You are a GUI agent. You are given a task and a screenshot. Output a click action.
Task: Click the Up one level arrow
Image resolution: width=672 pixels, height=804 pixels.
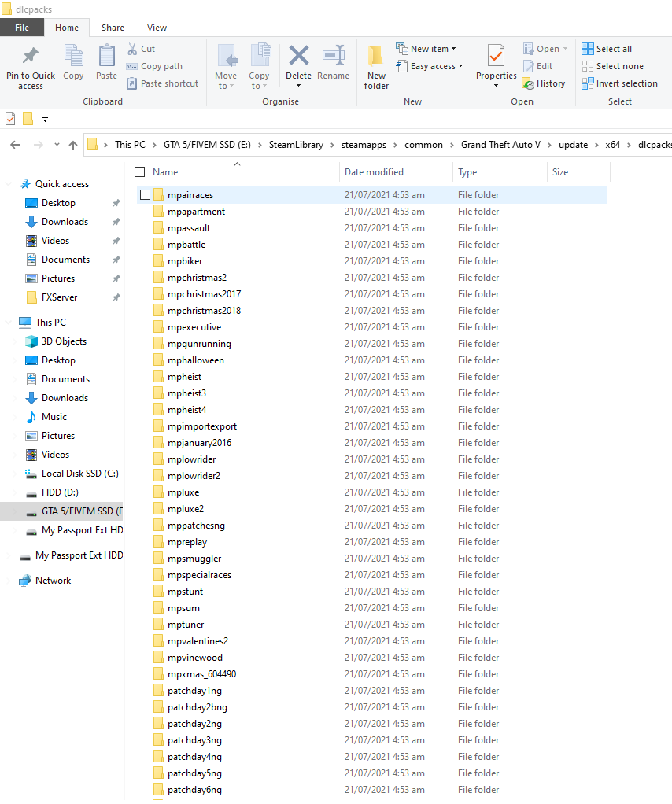click(x=73, y=145)
